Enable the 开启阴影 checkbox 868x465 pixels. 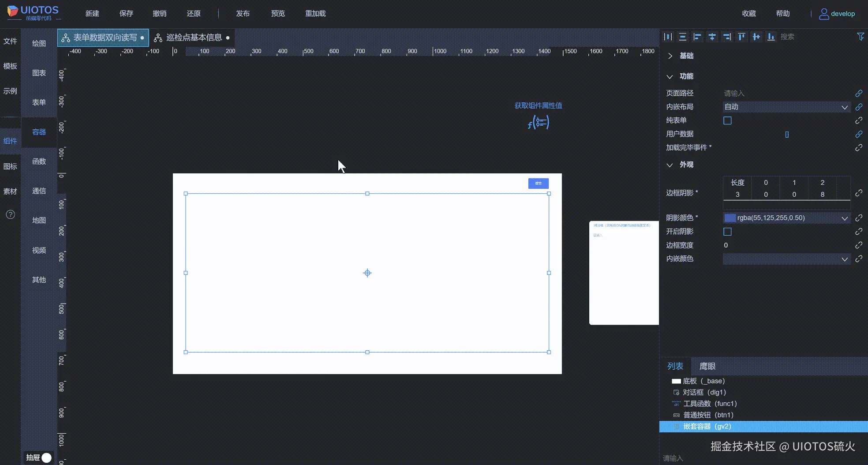[x=727, y=231]
